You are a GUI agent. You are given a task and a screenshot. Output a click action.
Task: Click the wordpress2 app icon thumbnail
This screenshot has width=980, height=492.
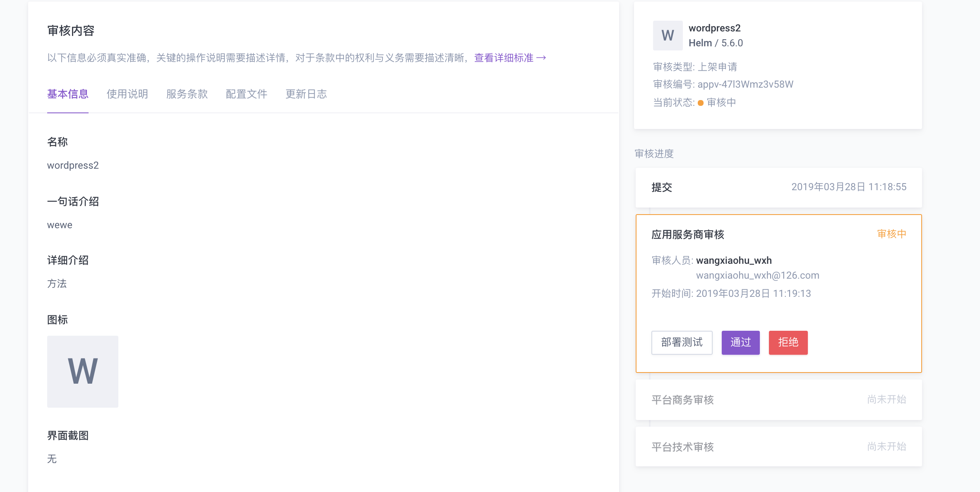pyautogui.click(x=668, y=35)
